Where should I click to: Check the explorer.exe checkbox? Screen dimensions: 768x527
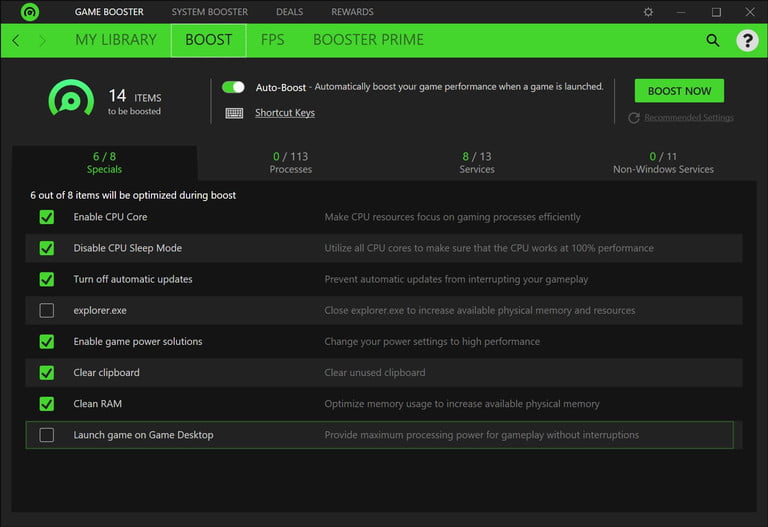[x=47, y=310]
